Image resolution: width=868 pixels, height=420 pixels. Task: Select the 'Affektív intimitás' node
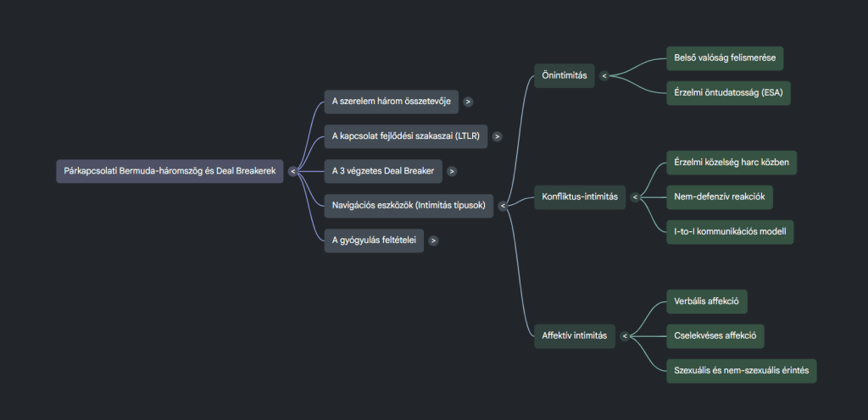tap(574, 335)
